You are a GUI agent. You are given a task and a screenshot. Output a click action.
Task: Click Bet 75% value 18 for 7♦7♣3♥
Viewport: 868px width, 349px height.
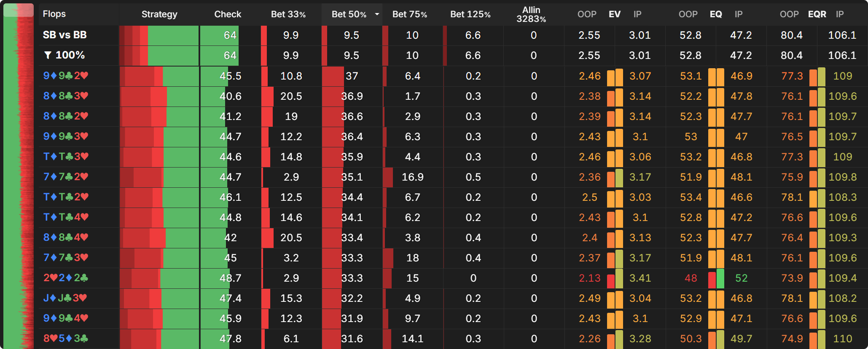pyautogui.click(x=412, y=258)
